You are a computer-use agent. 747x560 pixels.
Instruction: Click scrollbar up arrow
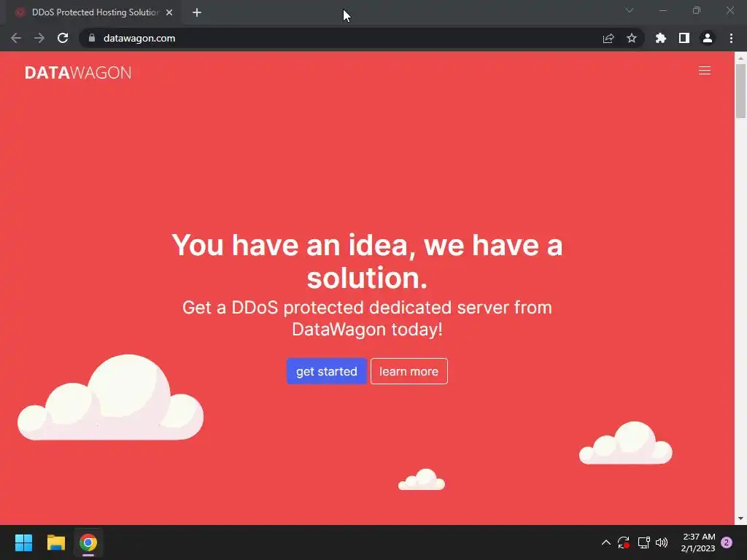pos(740,58)
